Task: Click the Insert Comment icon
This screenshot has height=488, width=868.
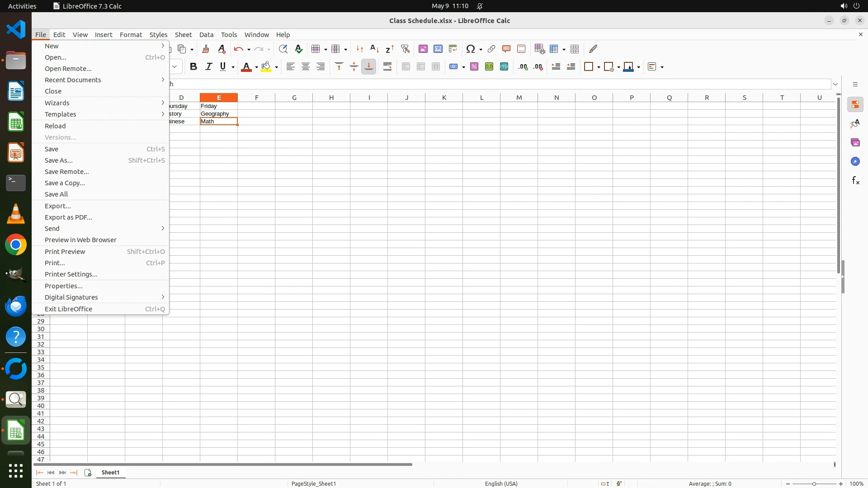Action: pyautogui.click(x=506, y=49)
